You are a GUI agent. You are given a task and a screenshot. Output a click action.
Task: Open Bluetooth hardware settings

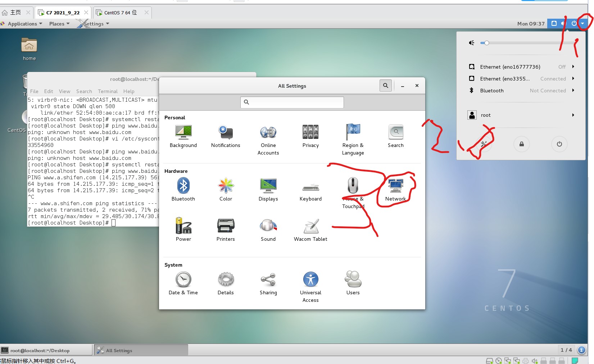[183, 190]
